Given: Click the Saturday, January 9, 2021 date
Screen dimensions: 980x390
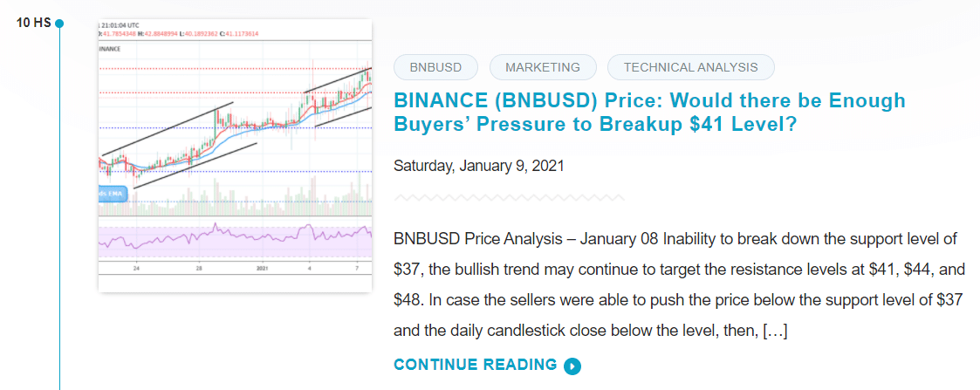Looking at the screenshot, I should (x=479, y=167).
